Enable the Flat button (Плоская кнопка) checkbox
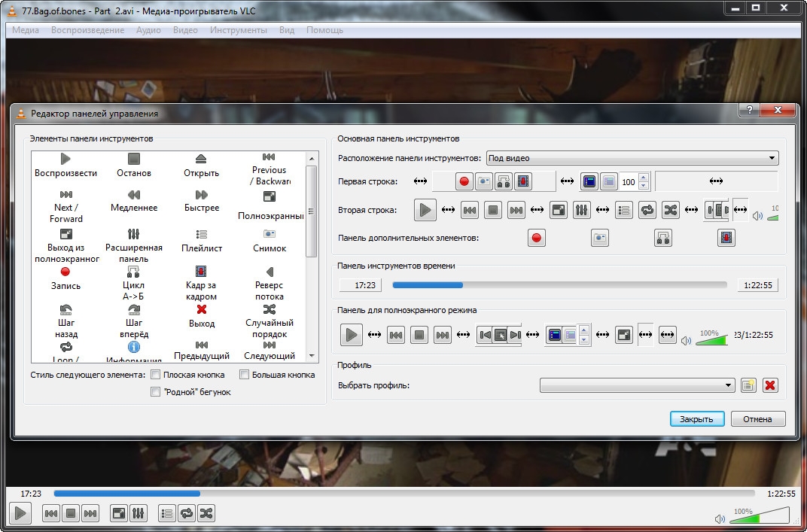This screenshot has height=532, width=807. [156, 375]
